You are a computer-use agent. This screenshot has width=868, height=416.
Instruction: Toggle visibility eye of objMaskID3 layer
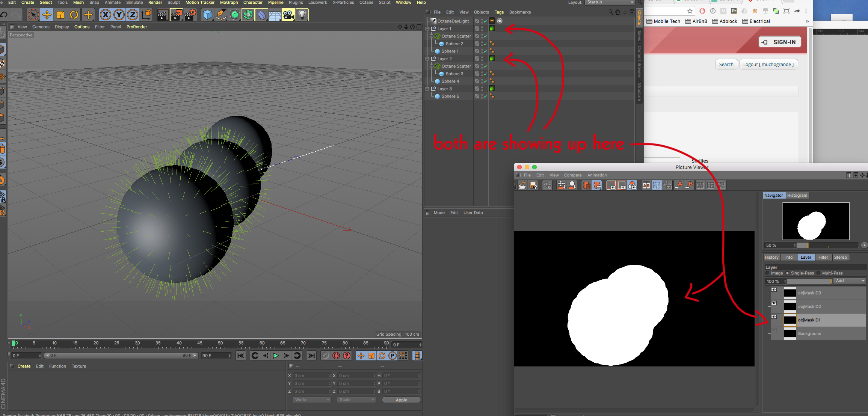point(774,290)
